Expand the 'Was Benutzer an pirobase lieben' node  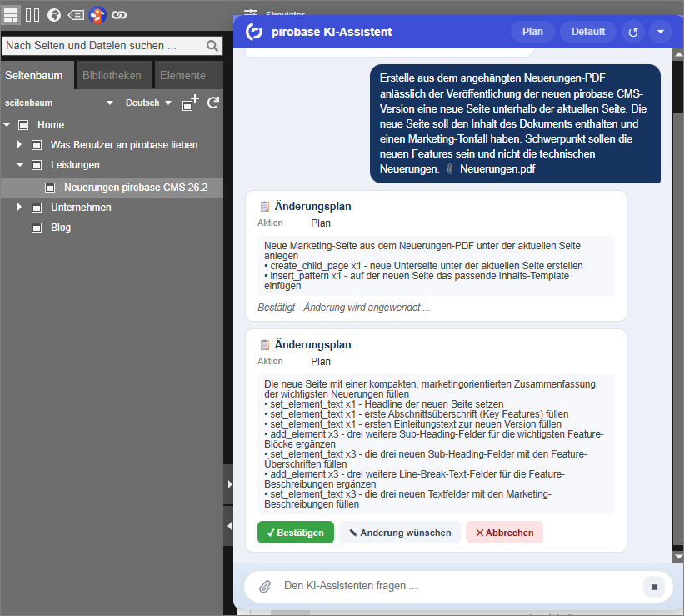[x=19, y=144]
